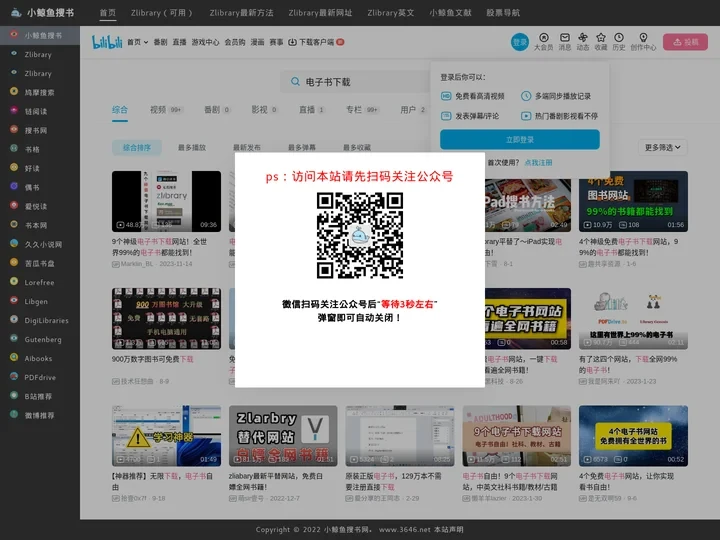Open the Zlibrary（可用）top menu item
This screenshot has width=720, height=540.
(x=162, y=13)
